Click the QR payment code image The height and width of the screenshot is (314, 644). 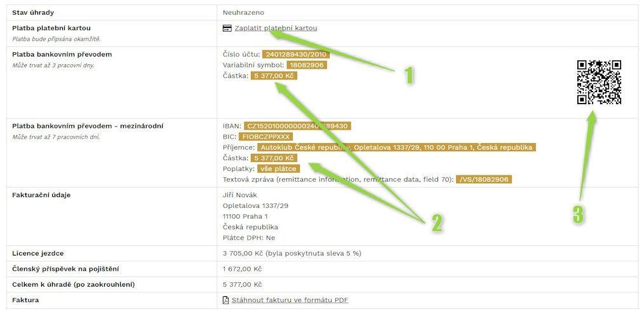tap(598, 82)
